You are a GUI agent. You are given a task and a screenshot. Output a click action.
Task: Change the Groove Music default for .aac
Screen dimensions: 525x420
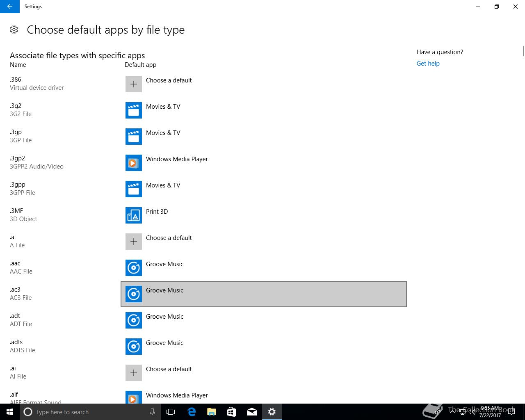[264, 268]
